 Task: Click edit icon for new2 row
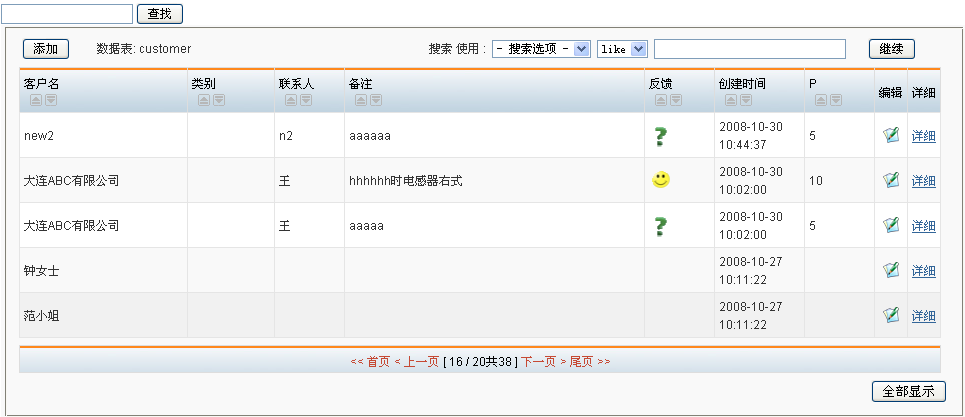[x=891, y=135]
